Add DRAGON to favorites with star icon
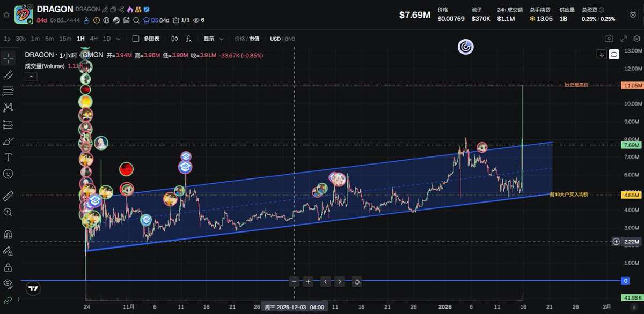The height and width of the screenshot is (314, 644). tap(6, 14)
